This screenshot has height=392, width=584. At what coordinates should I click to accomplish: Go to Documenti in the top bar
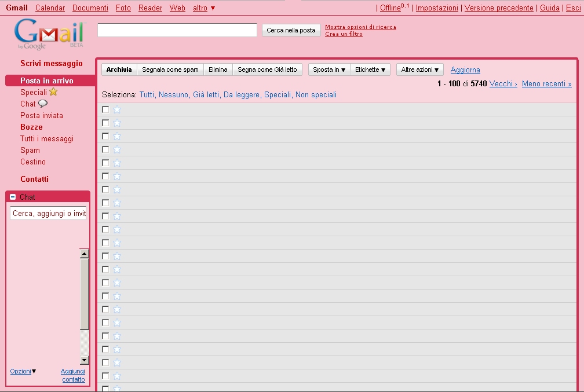point(90,8)
